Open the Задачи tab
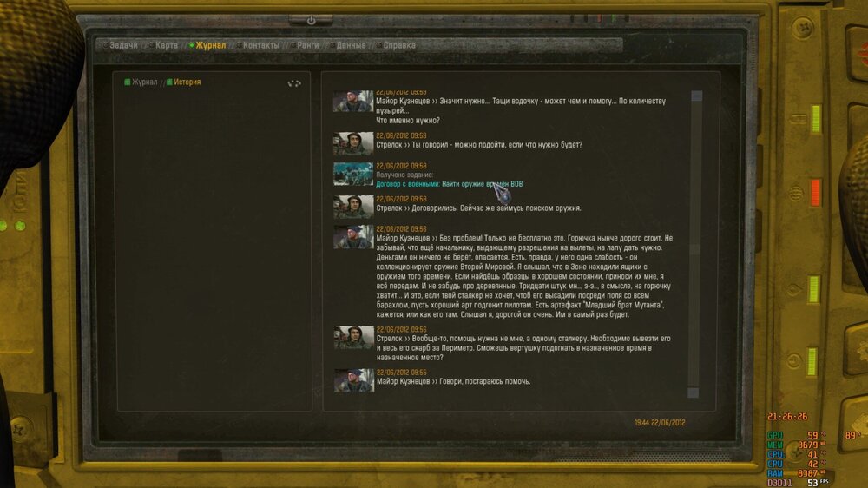The image size is (868, 488). [x=123, y=45]
